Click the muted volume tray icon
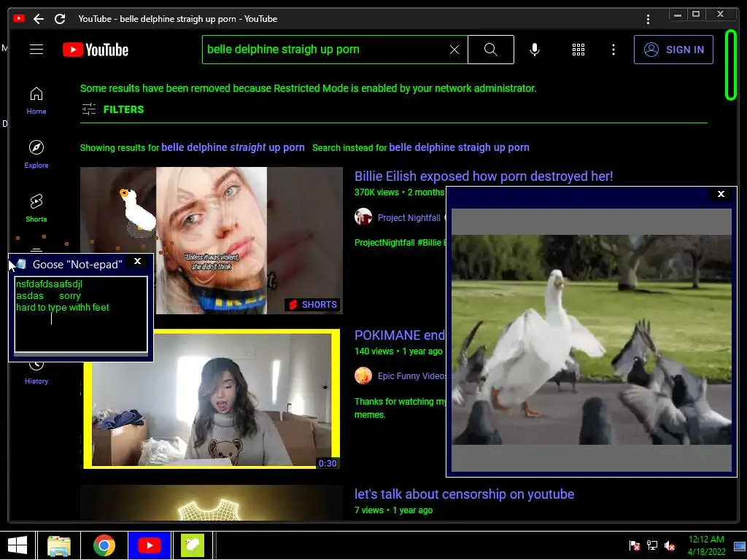Image resolution: width=747 pixels, height=560 pixels. click(x=670, y=545)
